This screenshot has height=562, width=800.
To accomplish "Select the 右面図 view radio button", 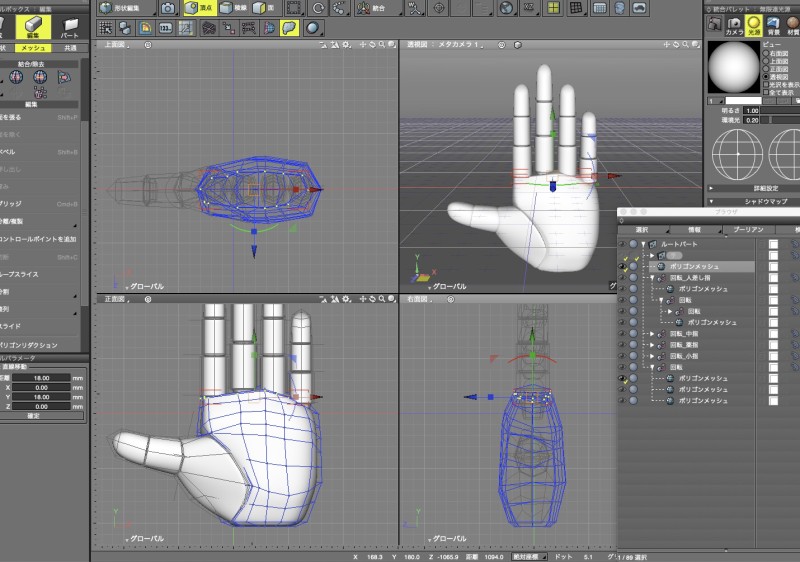I will click(x=766, y=53).
